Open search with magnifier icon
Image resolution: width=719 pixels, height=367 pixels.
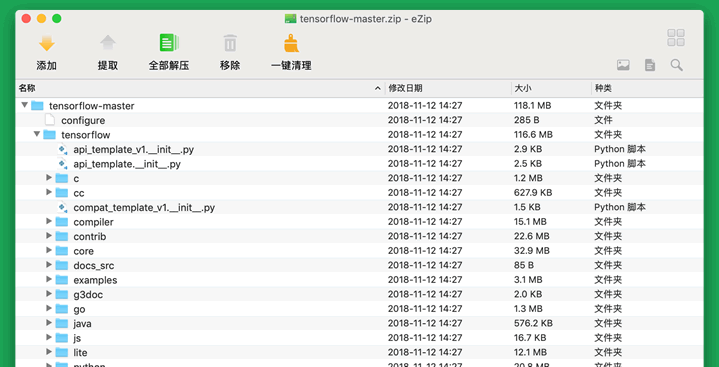(x=677, y=65)
